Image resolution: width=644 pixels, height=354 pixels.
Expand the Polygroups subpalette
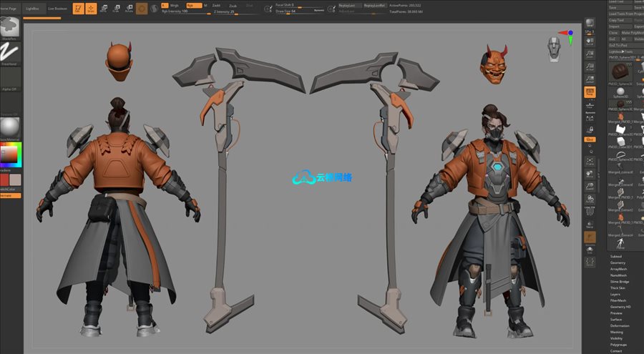(618, 345)
